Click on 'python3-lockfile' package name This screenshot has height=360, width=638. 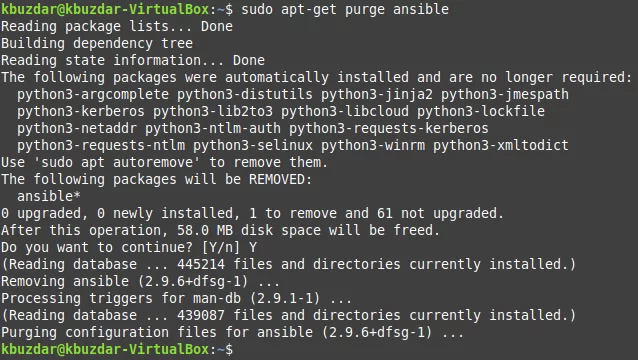pyautogui.click(x=481, y=111)
